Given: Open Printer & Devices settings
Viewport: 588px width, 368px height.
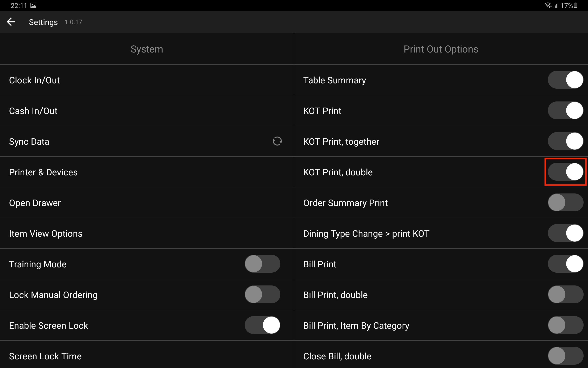Looking at the screenshot, I should (x=43, y=172).
